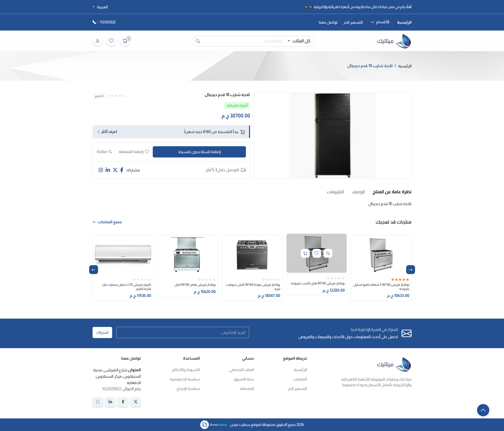This screenshot has height=431, width=504.
Task: Open the shopping cart icon in header
Action: click(125, 41)
